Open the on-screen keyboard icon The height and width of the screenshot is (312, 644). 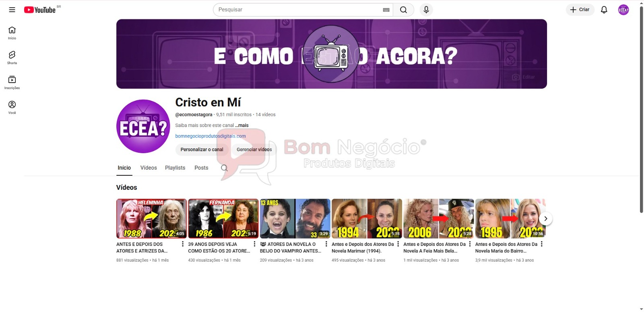[x=386, y=10]
